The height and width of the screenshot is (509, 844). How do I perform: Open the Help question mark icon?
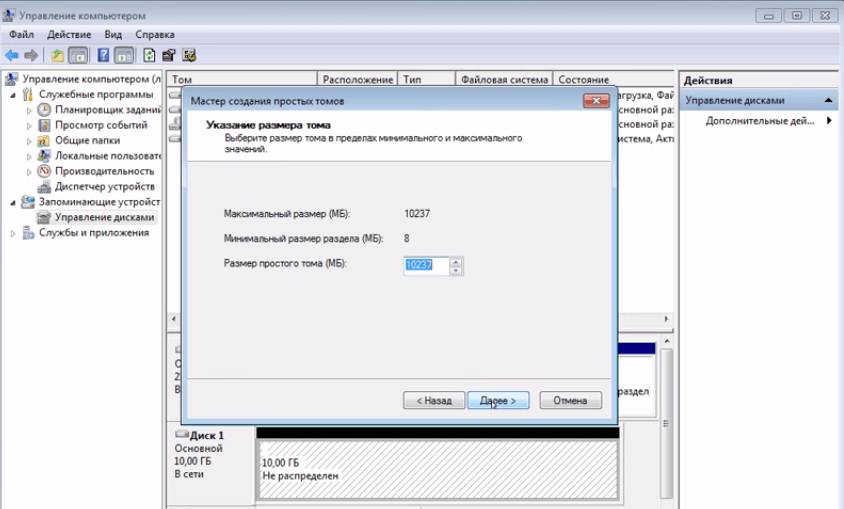[103, 55]
